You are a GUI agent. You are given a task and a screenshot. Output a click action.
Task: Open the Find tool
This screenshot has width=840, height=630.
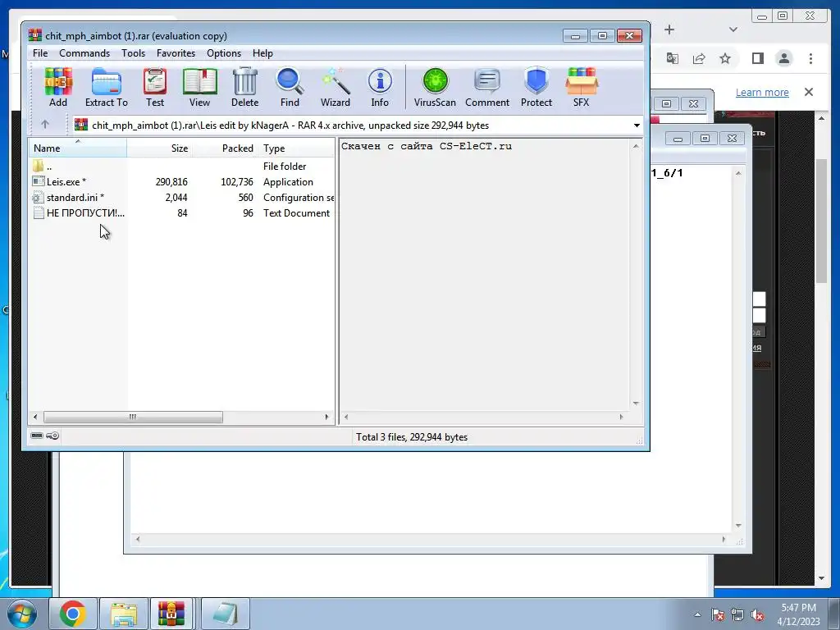click(x=290, y=87)
